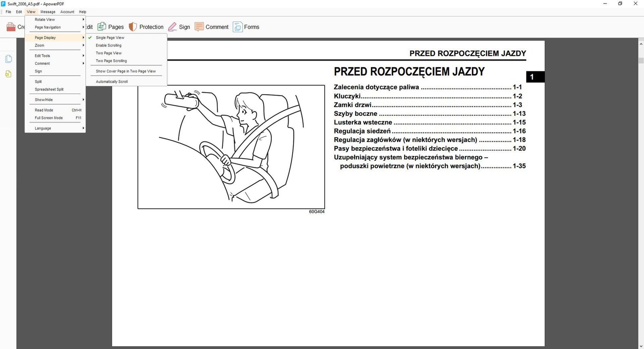644x349 pixels.
Task: Expand the Edit Tools submenu
Action: pos(55,56)
